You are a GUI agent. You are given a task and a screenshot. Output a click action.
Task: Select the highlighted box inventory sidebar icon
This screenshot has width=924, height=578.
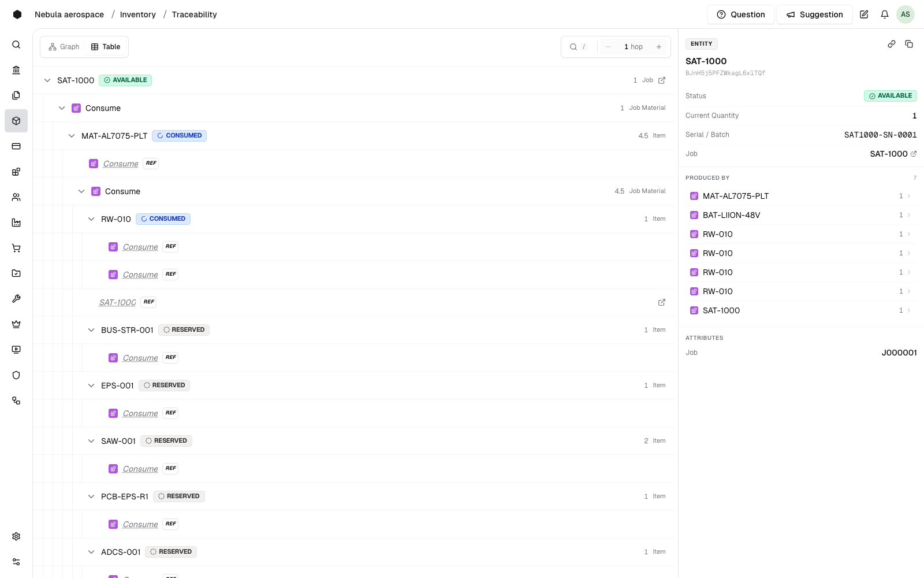point(16,121)
